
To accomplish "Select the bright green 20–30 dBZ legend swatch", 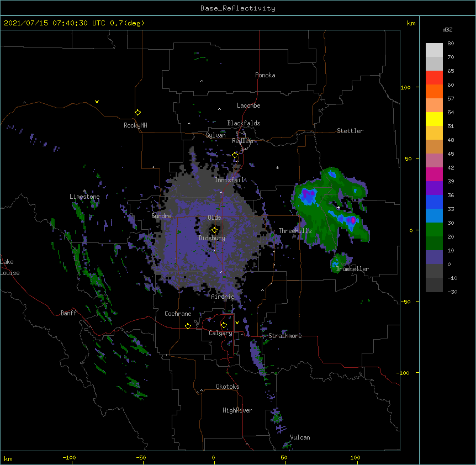I will click(434, 230).
